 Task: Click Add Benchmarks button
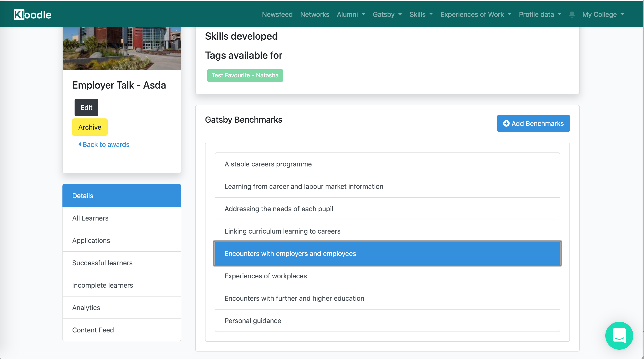[533, 123]
